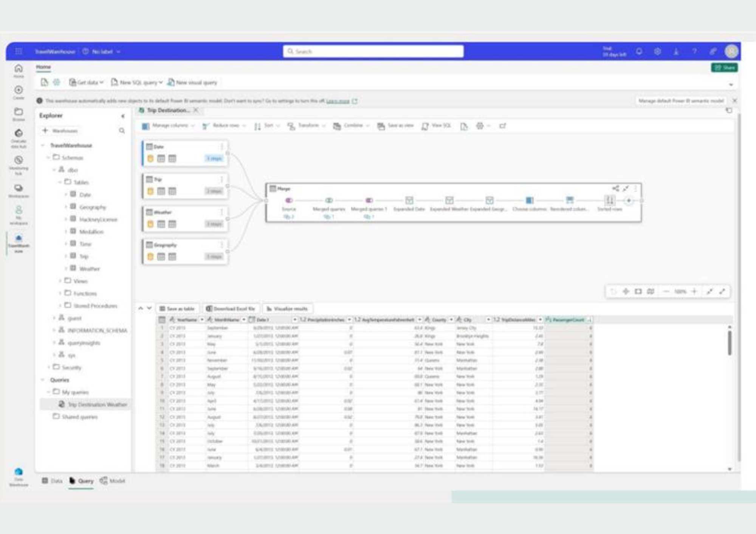Zoom out the diagram with minus button
This screenshot has width=756, height=534.
tap(666, 291)
